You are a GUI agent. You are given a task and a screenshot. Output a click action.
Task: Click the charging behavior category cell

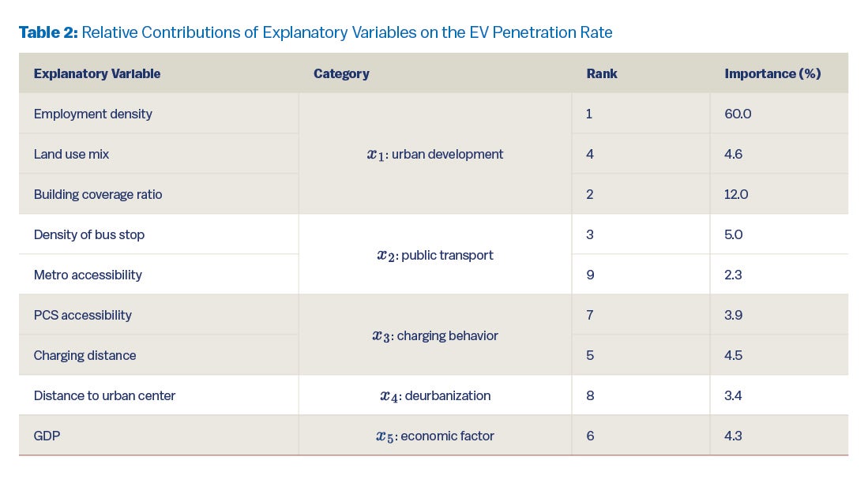[x=435, y=335]
